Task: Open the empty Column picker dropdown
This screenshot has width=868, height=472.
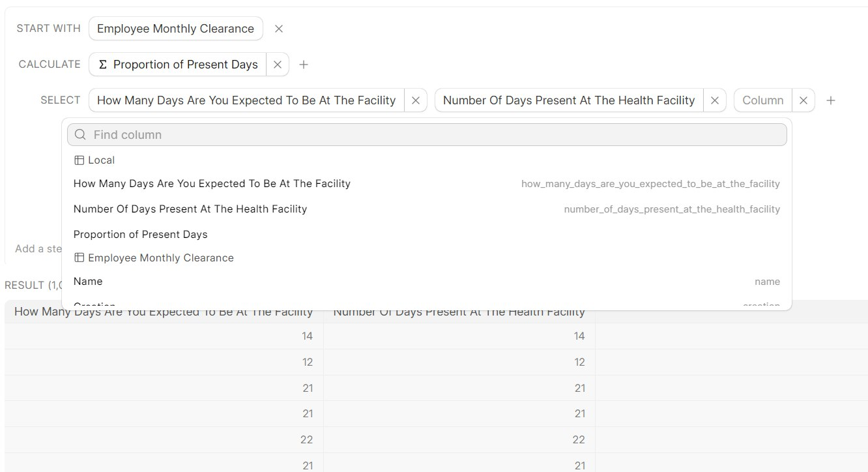Action: point(761,100)
